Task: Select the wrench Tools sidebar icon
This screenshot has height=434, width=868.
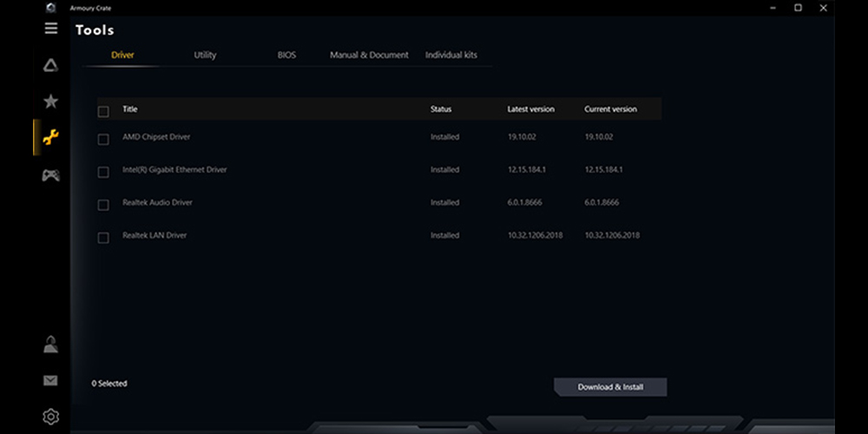Action: [x=51, y=137]
